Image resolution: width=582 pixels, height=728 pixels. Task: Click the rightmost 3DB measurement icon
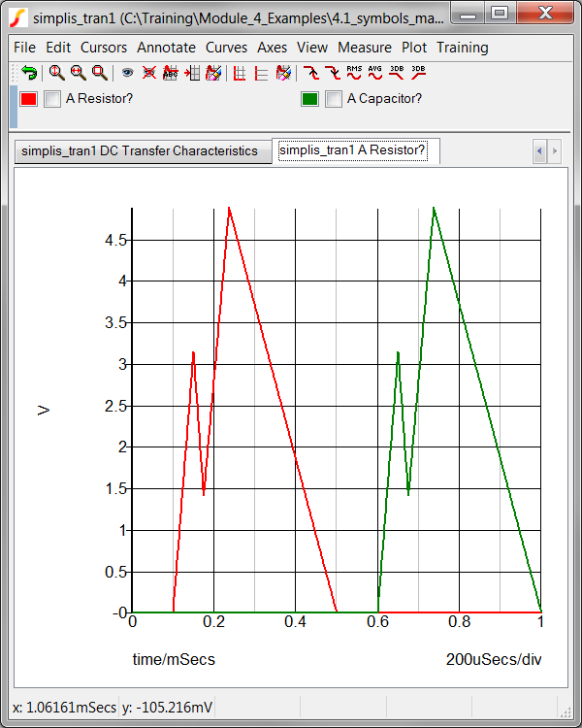418,73
